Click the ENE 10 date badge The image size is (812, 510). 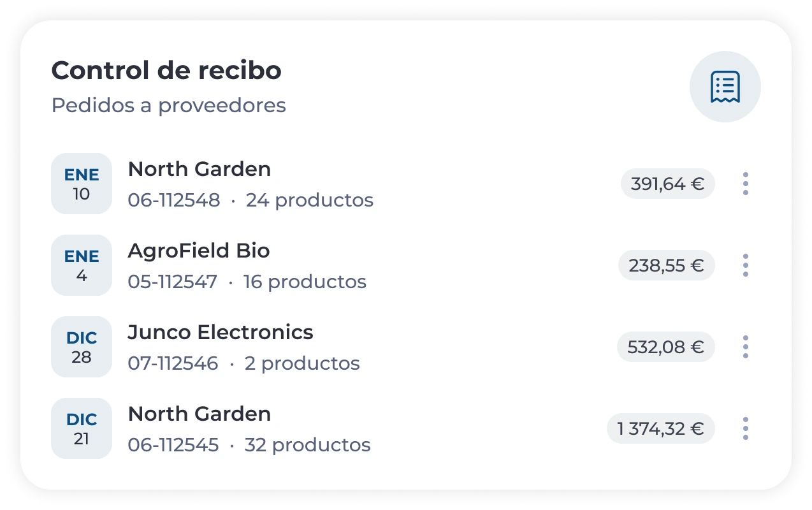(82, 184)
